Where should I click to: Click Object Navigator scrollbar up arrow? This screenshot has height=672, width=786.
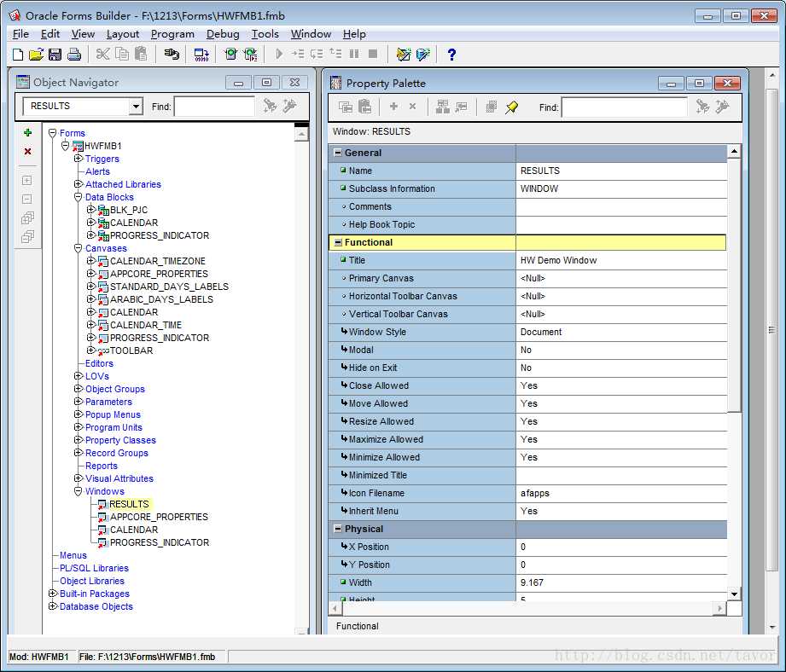point(301,134)
